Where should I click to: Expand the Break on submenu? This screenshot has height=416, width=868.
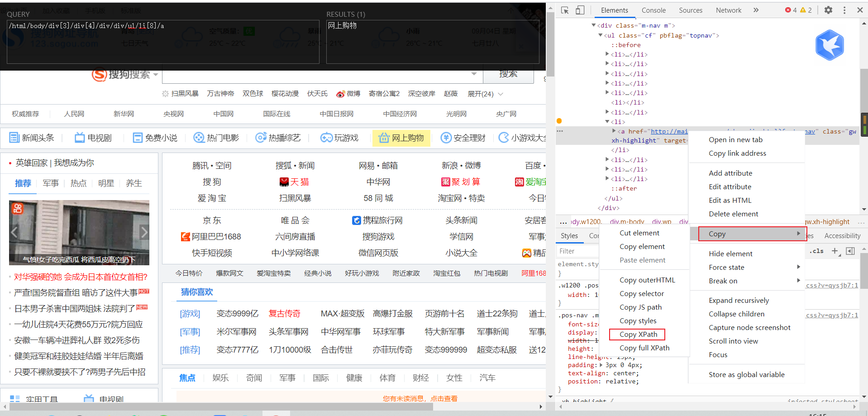point(799,281)
